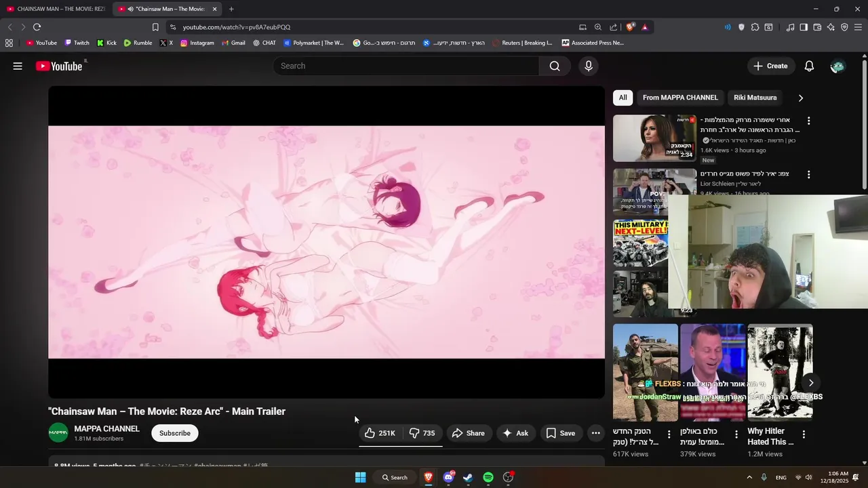Viewport: 868px width, 488px height.
Task: Open Gmail bookmark
Action: (x=233, y=43)
